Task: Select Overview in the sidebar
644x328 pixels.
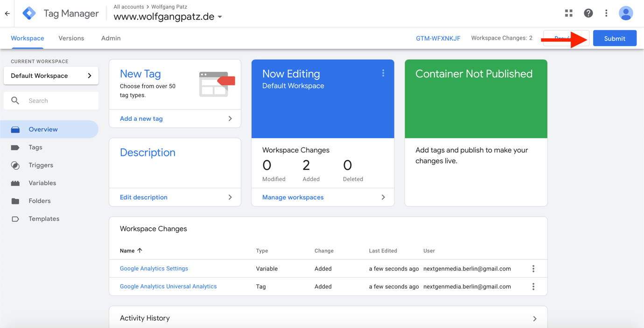Action: pos(49,129)
